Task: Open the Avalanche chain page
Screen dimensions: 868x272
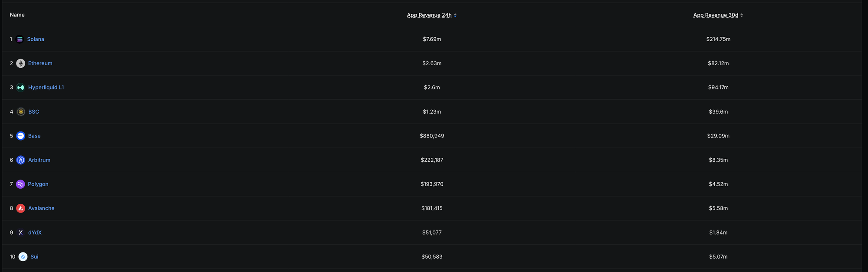Action: pyautogui.click(x=41, y=208)
